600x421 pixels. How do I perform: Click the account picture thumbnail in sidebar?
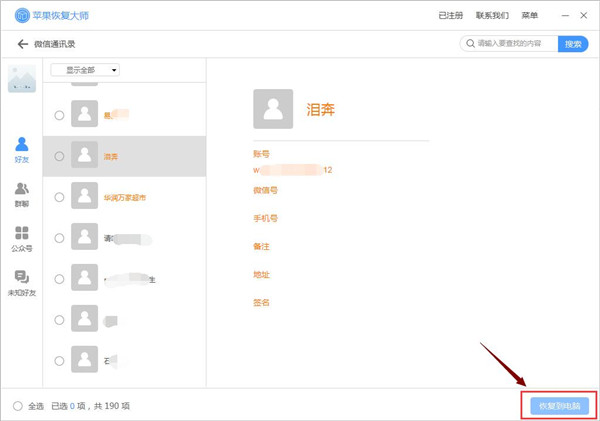(22, 78)
